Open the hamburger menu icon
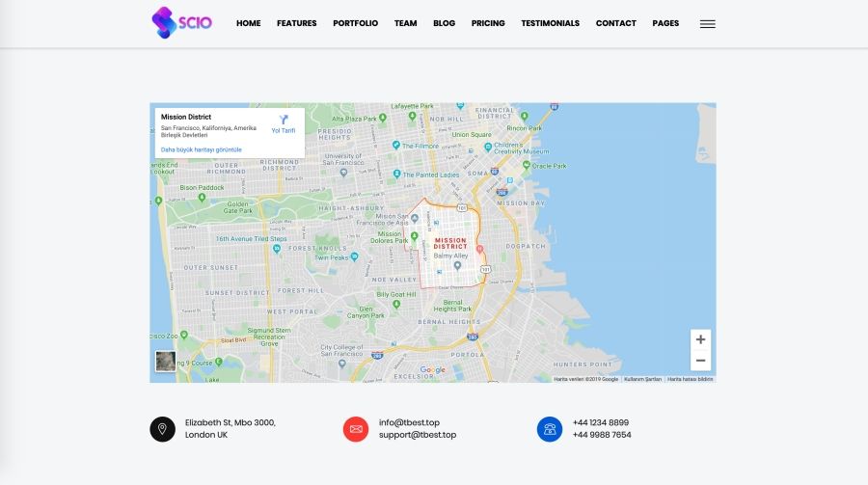This screenshot has width=868, height=485. (x=708, y=24)
